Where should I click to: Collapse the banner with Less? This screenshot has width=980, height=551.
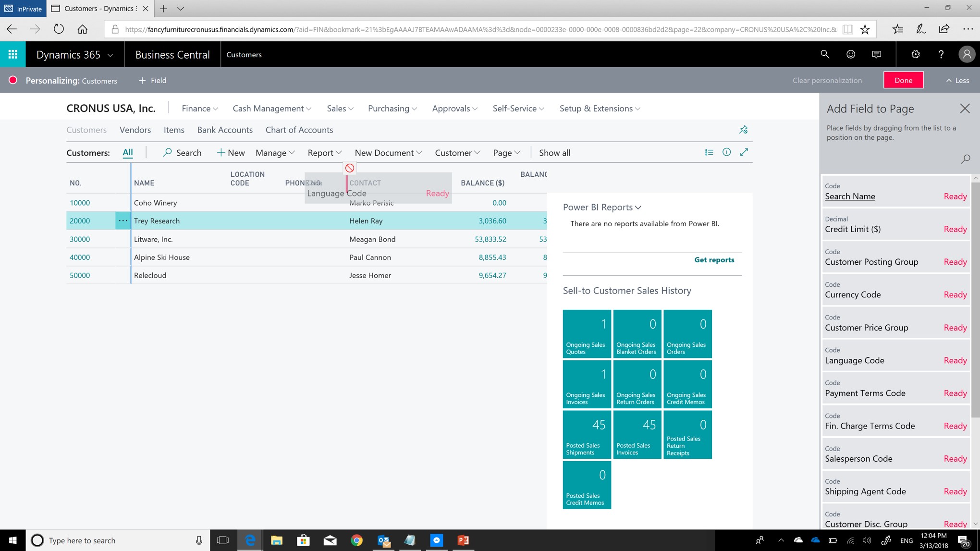coord(957,80)
